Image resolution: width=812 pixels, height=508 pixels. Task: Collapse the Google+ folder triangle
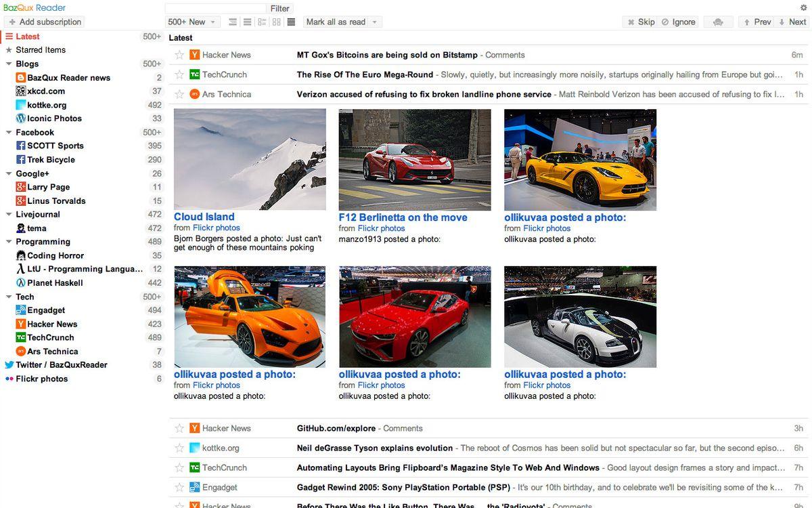[x=9, y=173]
